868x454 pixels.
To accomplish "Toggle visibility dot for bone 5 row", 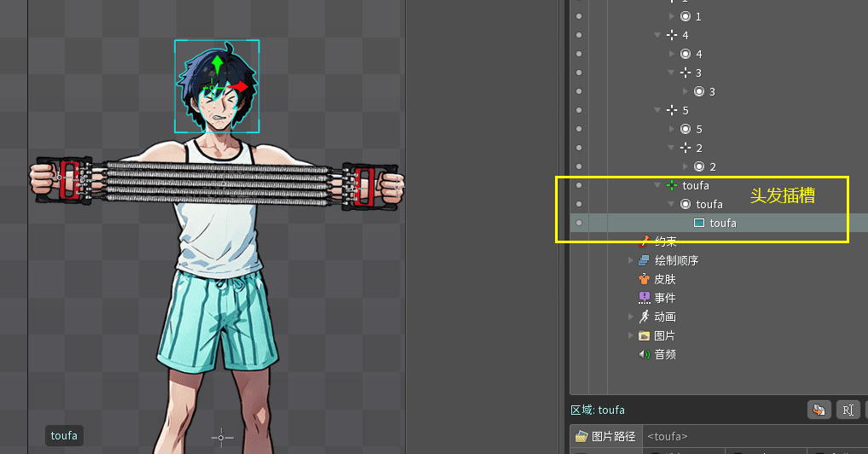I will [579, 110].
